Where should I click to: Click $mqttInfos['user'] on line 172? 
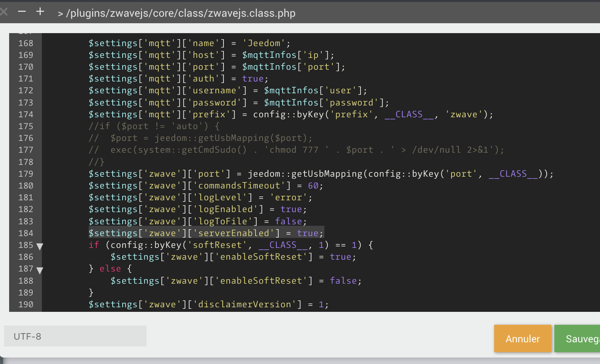pos(313,91)
